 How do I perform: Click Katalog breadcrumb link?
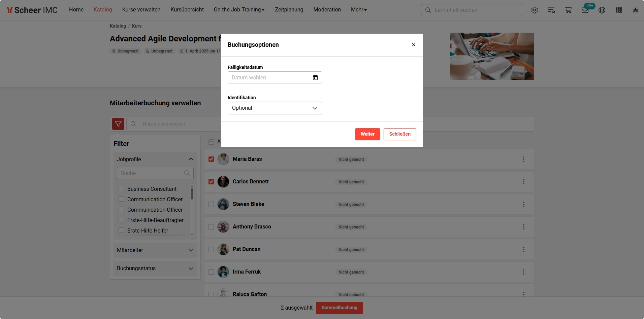point(118,26)
